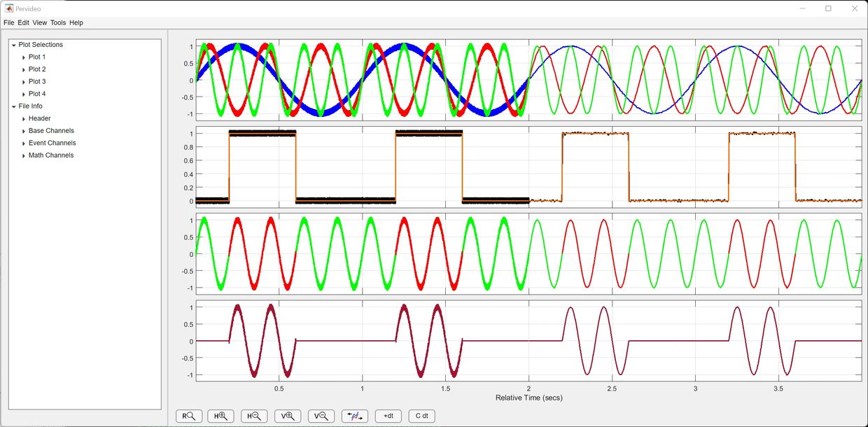The height and width of the screenshot is (427, 868).
Task: Open the Tools menu
Action: coord(58,22)
